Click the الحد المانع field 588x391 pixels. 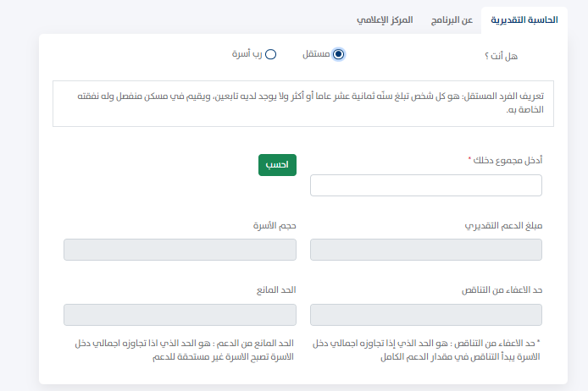pos(180,315)
